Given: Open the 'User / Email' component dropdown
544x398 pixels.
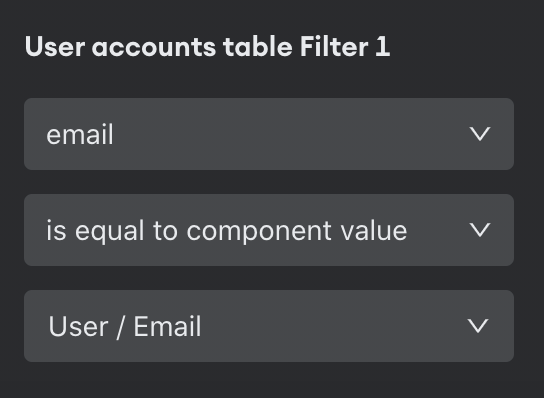Looking at the screenshot, I should tap(269, 326).
